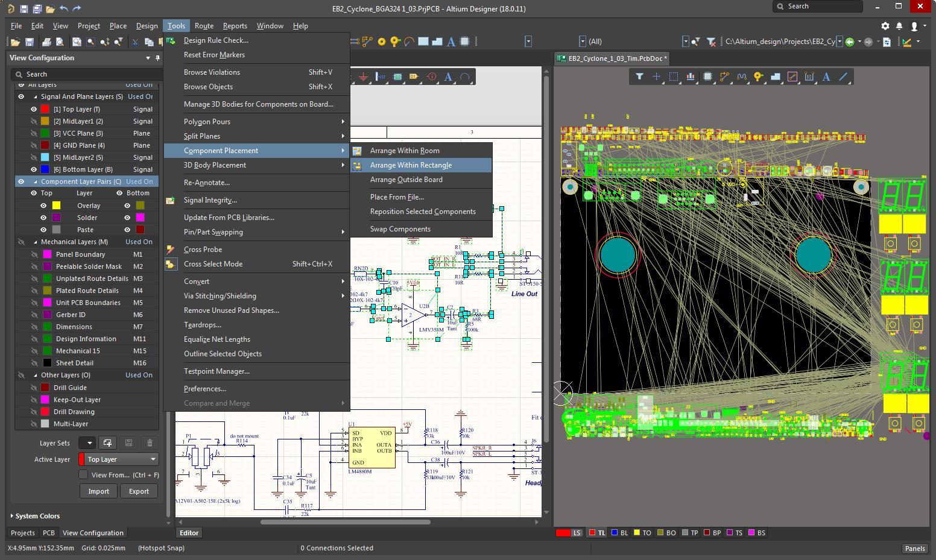
Task: Open the Reports menu
Action: tap(235, 26)
